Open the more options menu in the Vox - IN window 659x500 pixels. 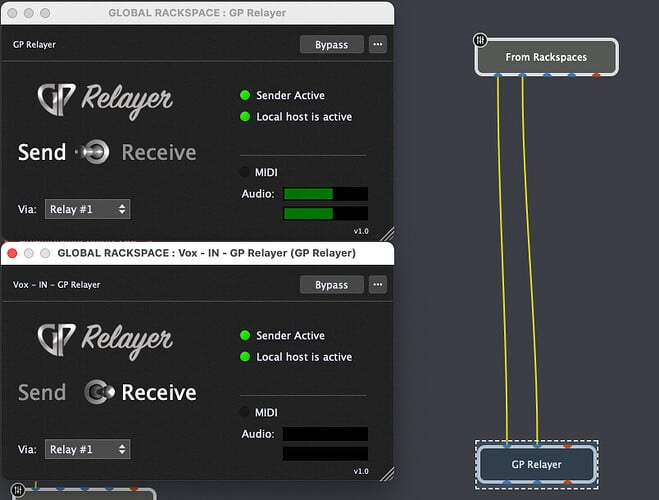pyautogui.click(x=378, y=284)
